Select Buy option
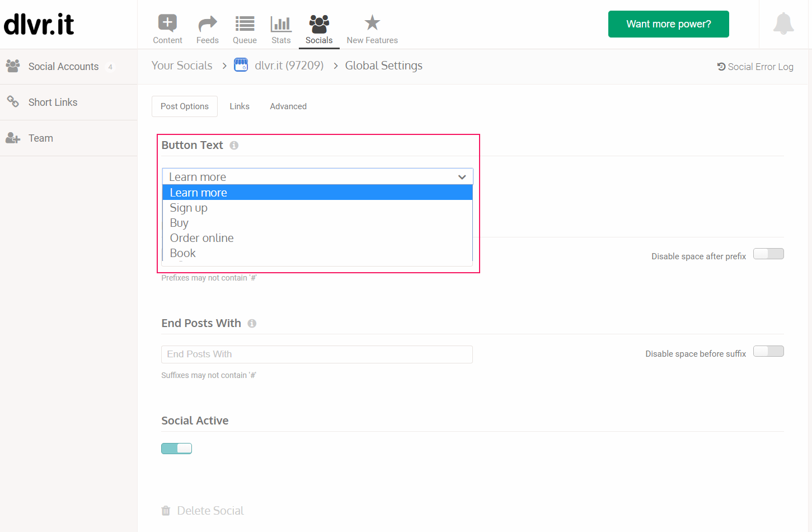Viewport: 812px width, 532px height. click(317, 223)
